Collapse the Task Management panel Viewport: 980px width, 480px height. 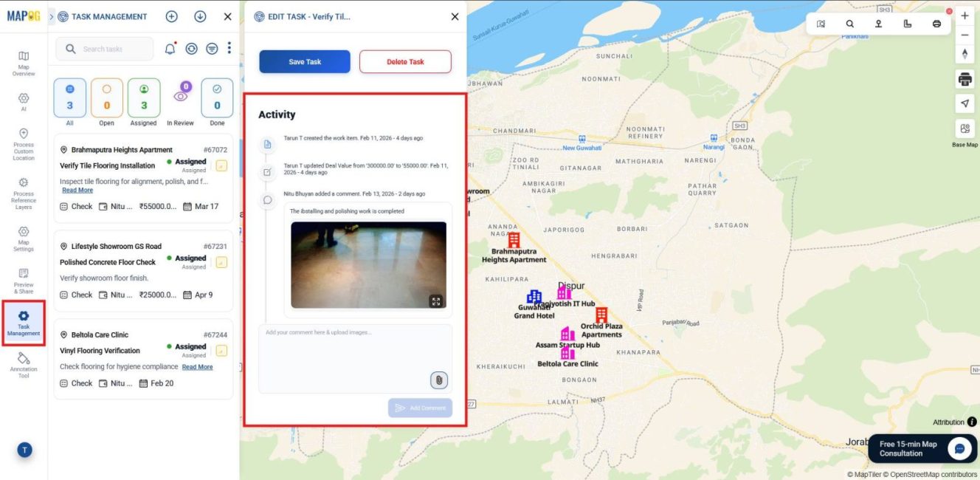click(x=227, y=16)
